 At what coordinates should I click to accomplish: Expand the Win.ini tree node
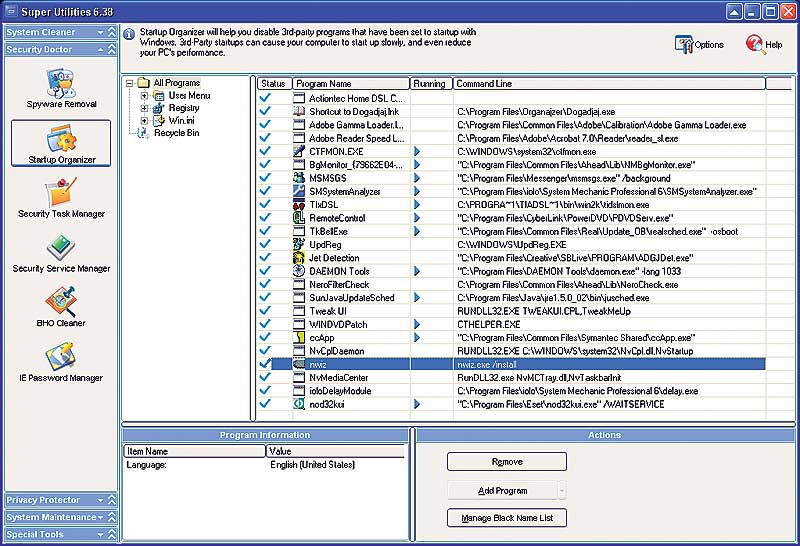pos(144,121)
